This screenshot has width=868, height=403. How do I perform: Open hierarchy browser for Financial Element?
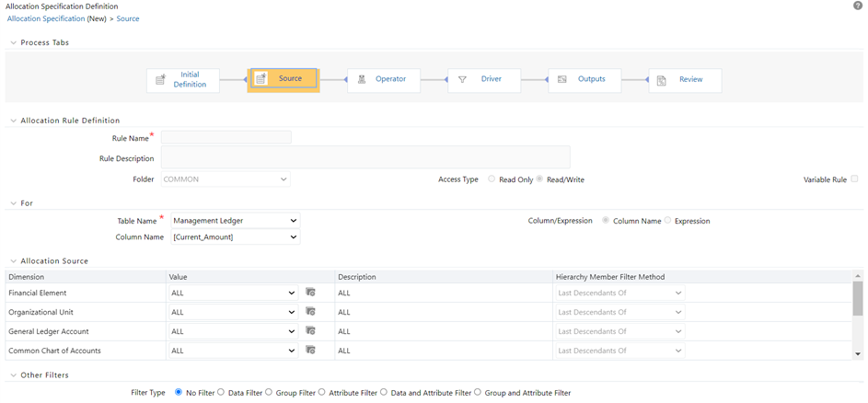tap(310, 293)
